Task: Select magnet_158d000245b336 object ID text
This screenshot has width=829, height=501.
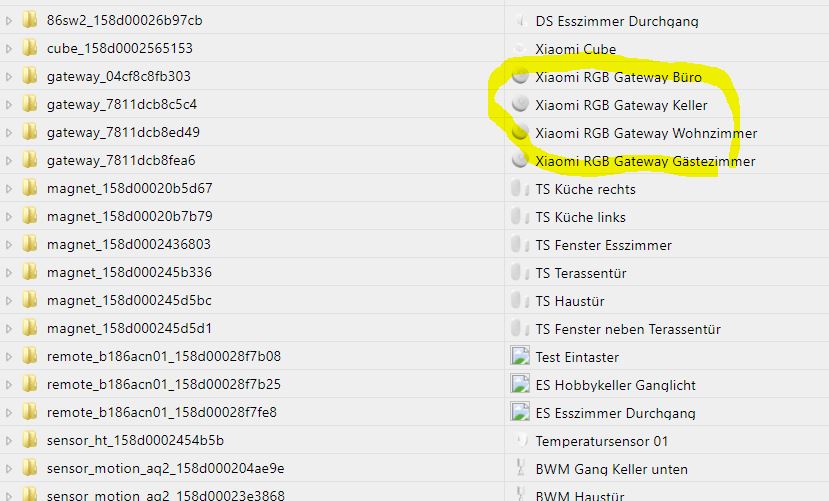Action: [129, 272]
